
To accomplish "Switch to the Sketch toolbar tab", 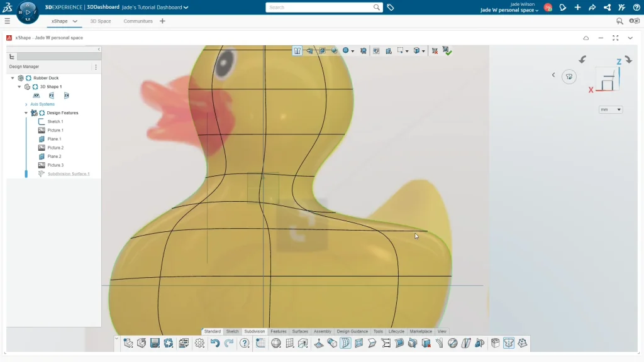I will [233, 331].
